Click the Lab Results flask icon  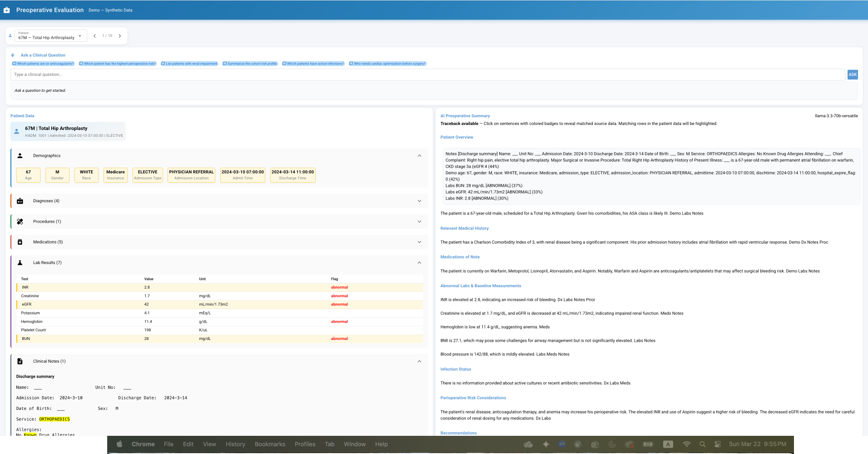[20, 263]
